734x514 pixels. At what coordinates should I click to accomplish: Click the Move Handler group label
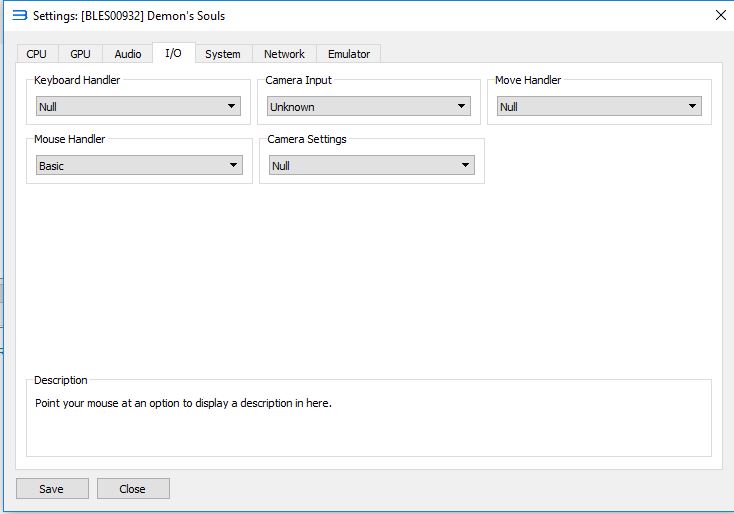(528, 79)
